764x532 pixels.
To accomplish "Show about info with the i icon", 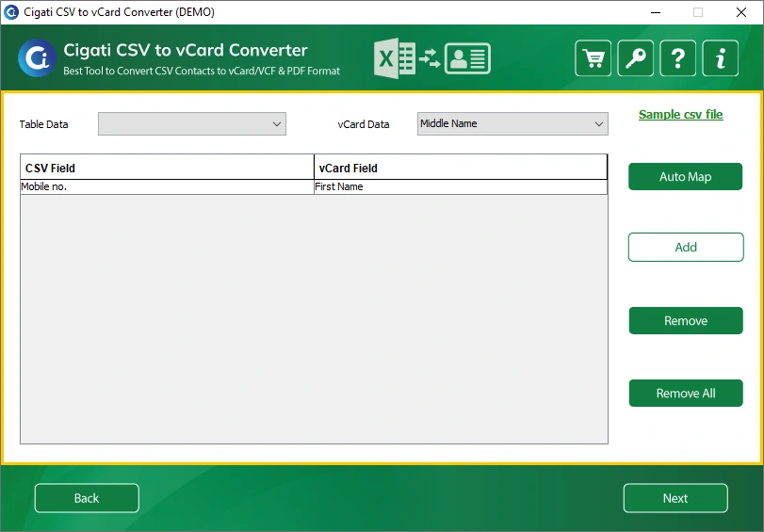I will [720, 58].
